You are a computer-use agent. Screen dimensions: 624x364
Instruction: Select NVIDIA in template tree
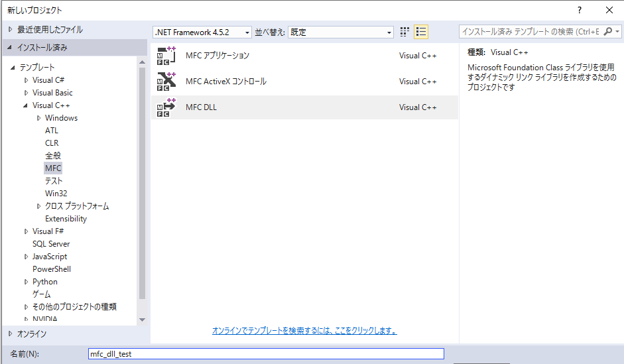click(45, 319)
